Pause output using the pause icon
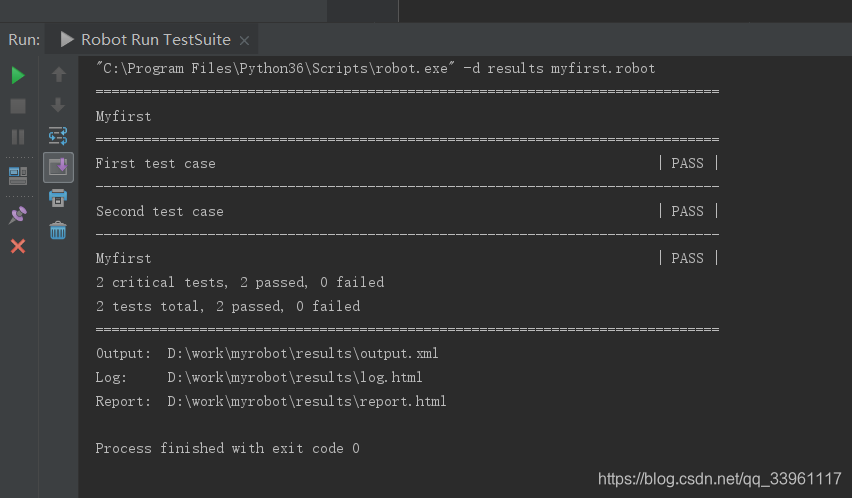This screenshot has height=498, width=852. [x=18, y=137]
